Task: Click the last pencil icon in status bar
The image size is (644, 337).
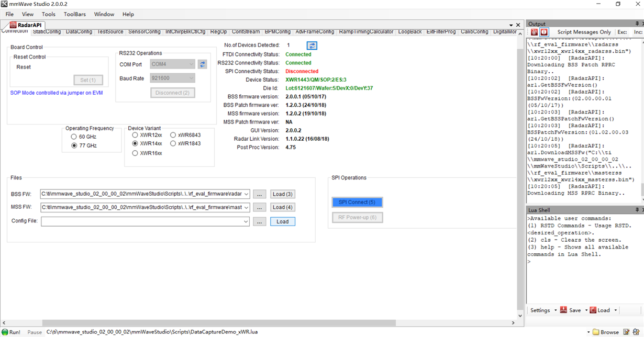Action: (637, 332)
